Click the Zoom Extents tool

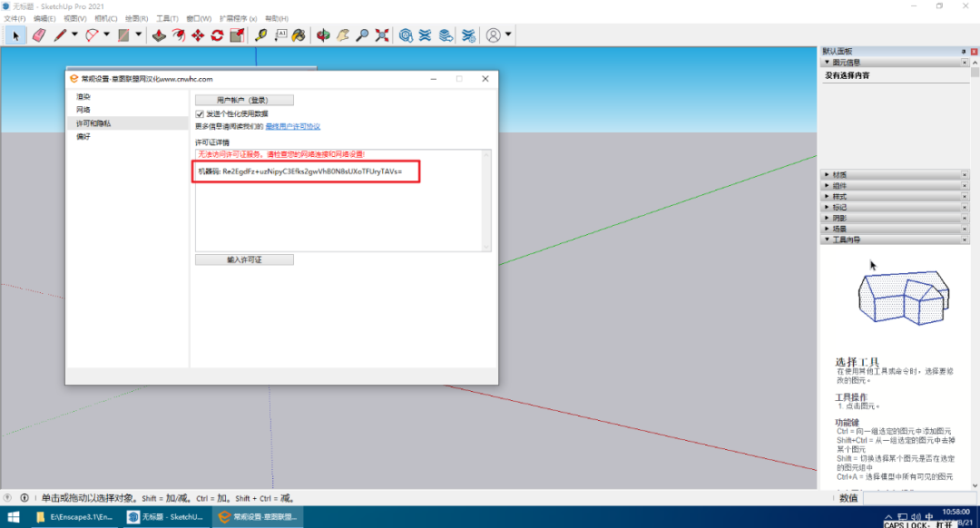point(382,35)
